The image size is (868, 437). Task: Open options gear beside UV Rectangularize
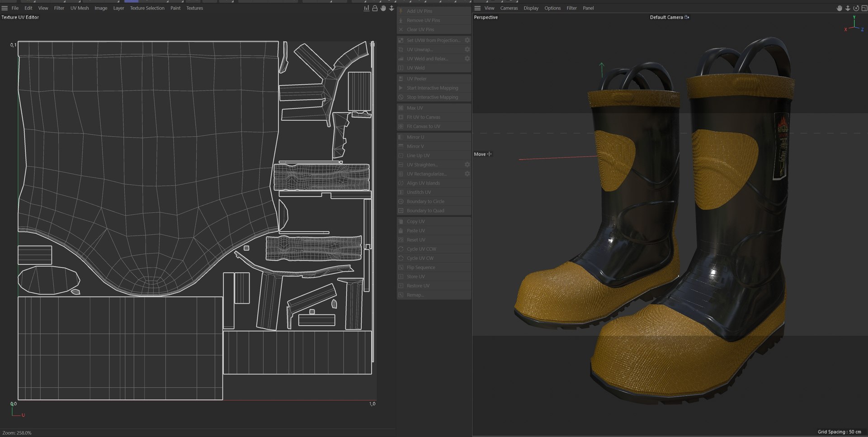tap(467, 174)
